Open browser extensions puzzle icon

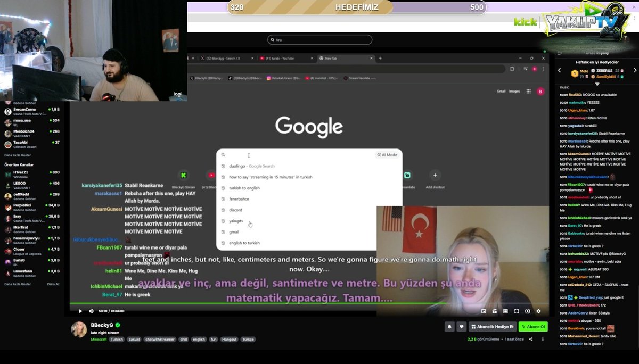(x=512, y=69)
